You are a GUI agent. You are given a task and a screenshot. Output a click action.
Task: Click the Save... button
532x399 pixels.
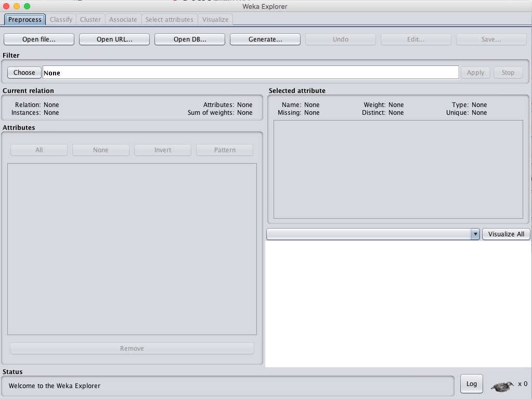[x=491, y=39]
